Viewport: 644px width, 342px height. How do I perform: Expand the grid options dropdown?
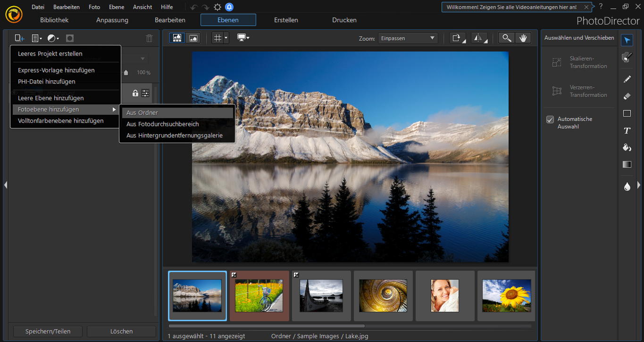click(226, 38)
